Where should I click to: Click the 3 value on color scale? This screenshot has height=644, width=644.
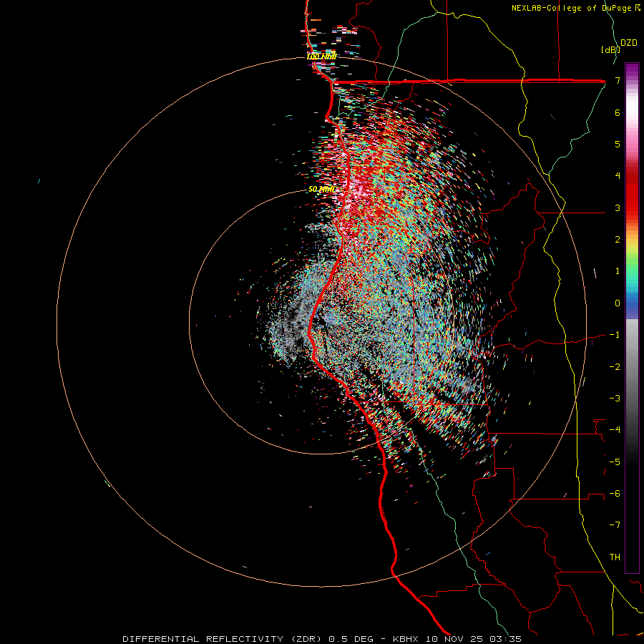(618, 208)
